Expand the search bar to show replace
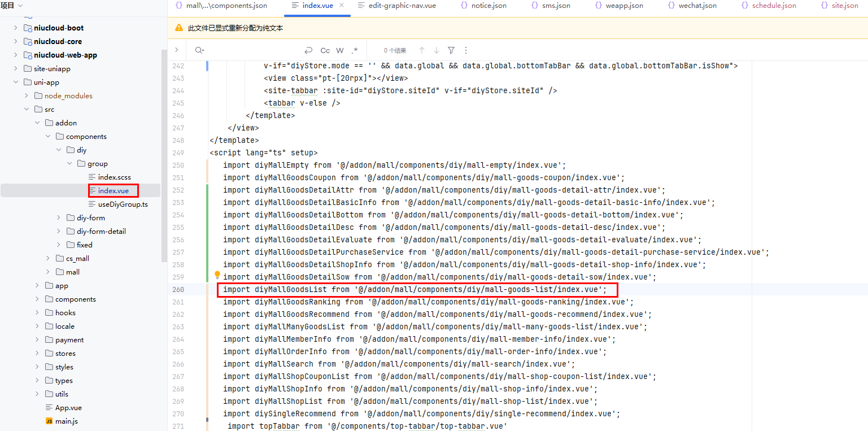 [x=176, y=50]
